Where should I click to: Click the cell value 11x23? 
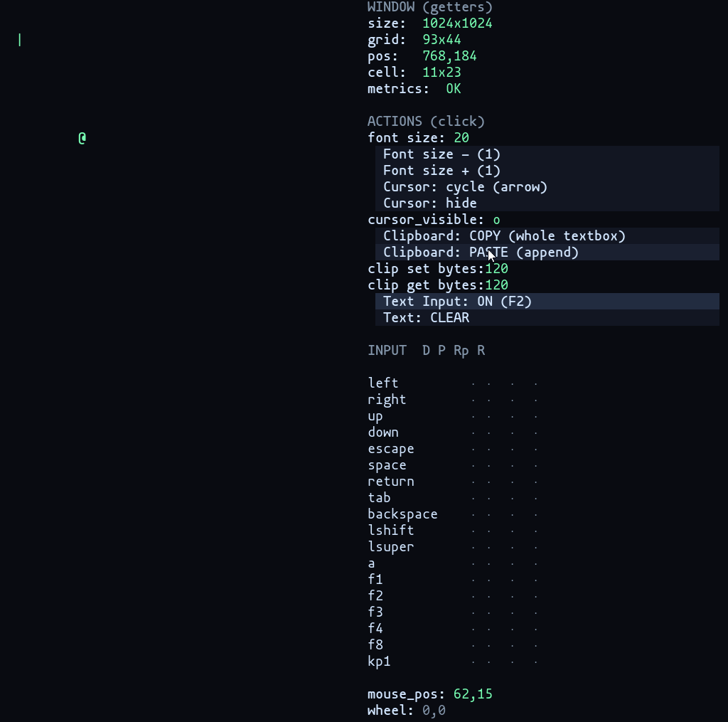click(441, 73)
